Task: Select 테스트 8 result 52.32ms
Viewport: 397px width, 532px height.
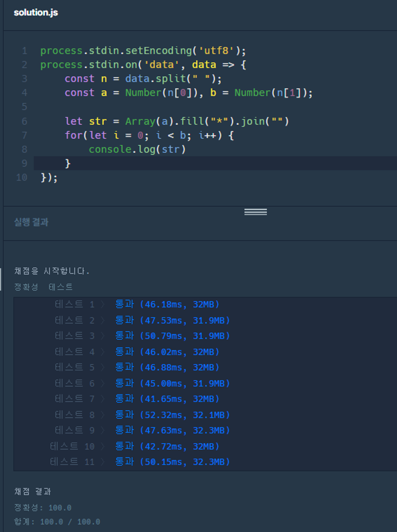Action: (172, 415)
